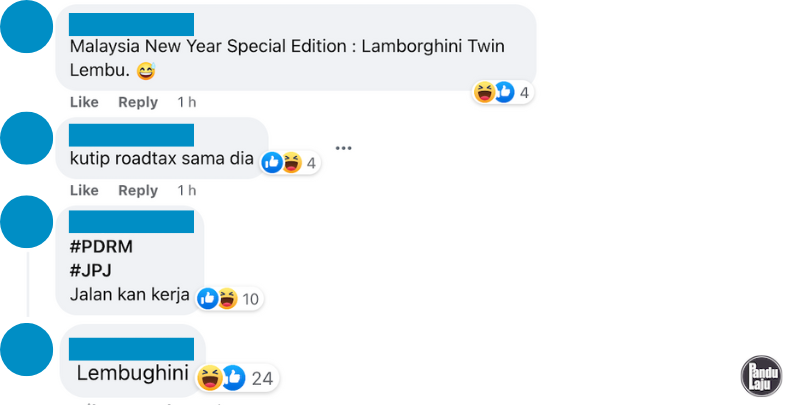Click the thumbs-up reaction on Lembughini comment
This screenshot has height=418, width=800.
(234, 377)
